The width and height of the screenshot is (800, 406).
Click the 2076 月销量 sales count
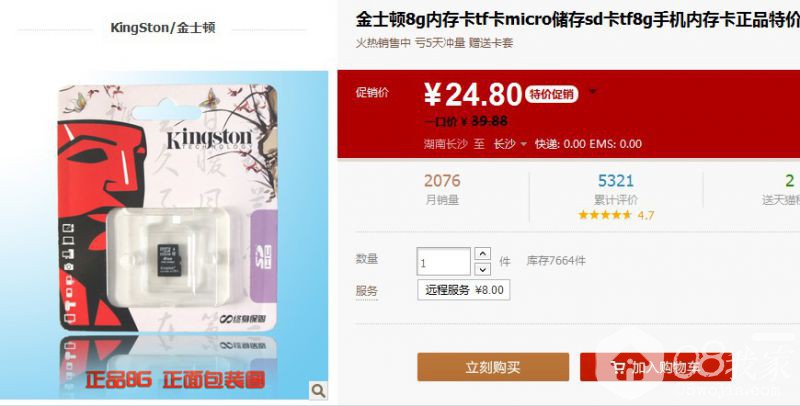click(442, 189)
